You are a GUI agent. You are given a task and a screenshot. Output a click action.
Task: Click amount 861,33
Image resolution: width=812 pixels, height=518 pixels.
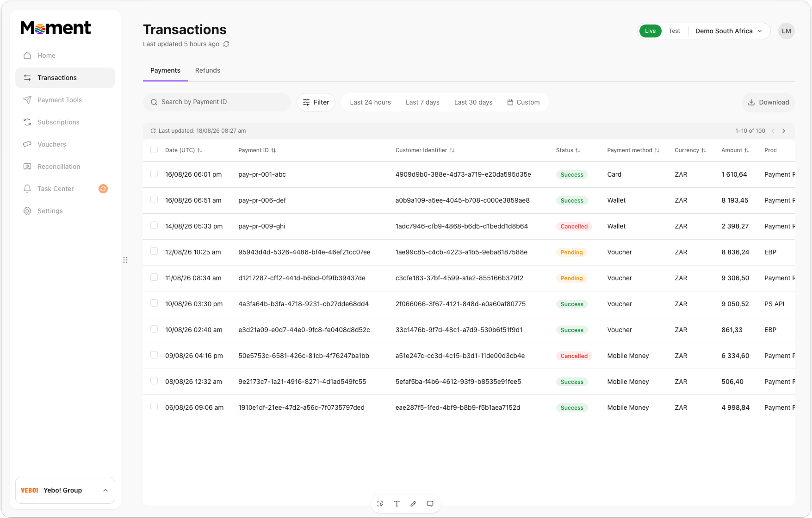tap(731, 330)
